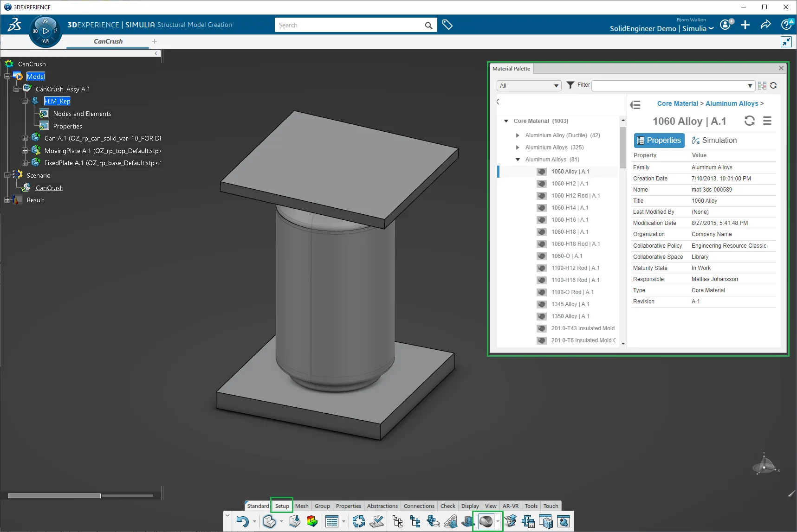797x532 pixels.
Task: Select 1060-H12 | A.1 material
Action: click(570, 184)
